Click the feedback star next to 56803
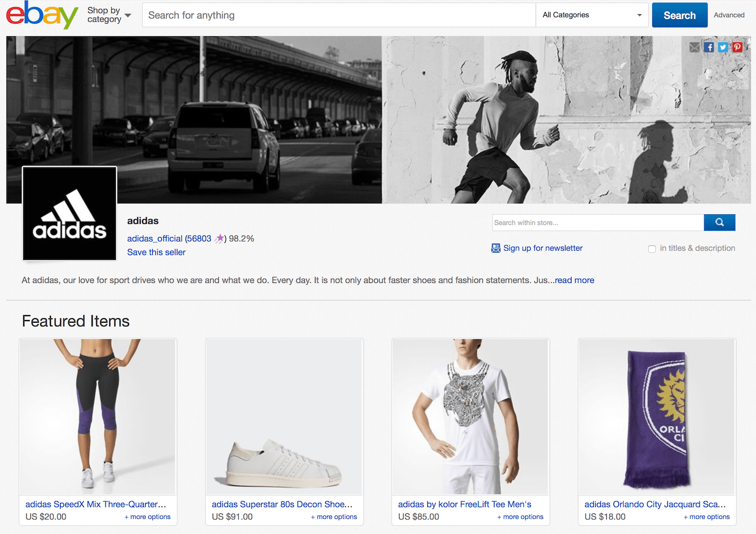 point(219,239)
